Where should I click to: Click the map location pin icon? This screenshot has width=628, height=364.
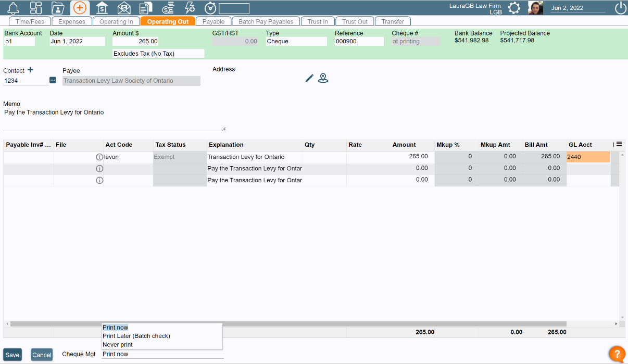tap(323, 78)
